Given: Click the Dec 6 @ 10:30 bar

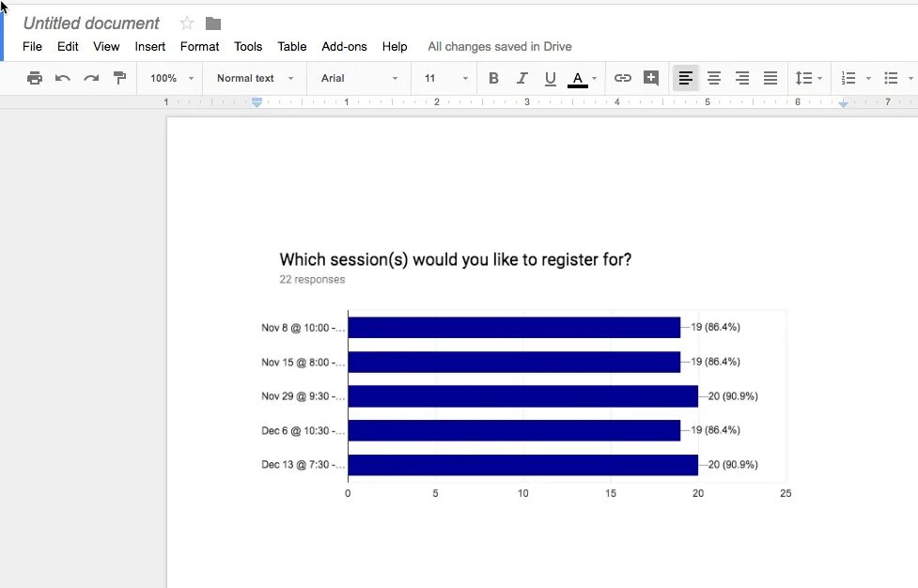Looking at the screenshot, I should coord(514,430).
